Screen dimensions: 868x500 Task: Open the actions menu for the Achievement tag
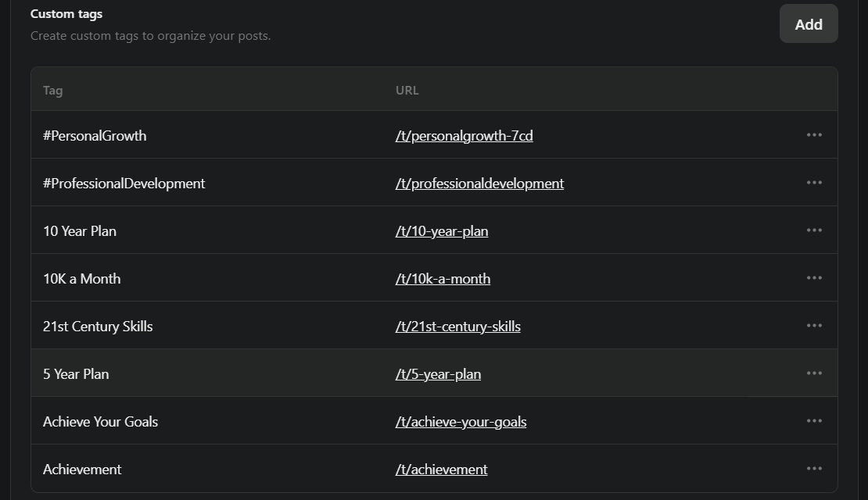[x=814, y=468]
